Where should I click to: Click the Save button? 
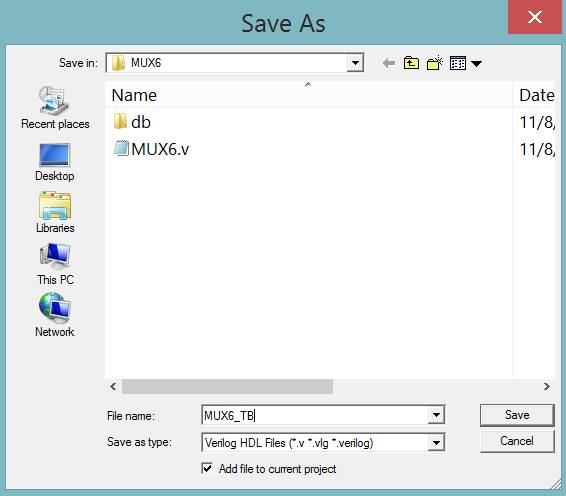(x=517, y=415)
